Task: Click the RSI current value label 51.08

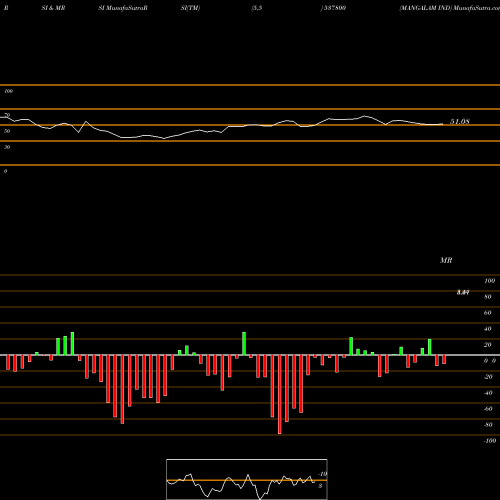Action: point(460,122)
